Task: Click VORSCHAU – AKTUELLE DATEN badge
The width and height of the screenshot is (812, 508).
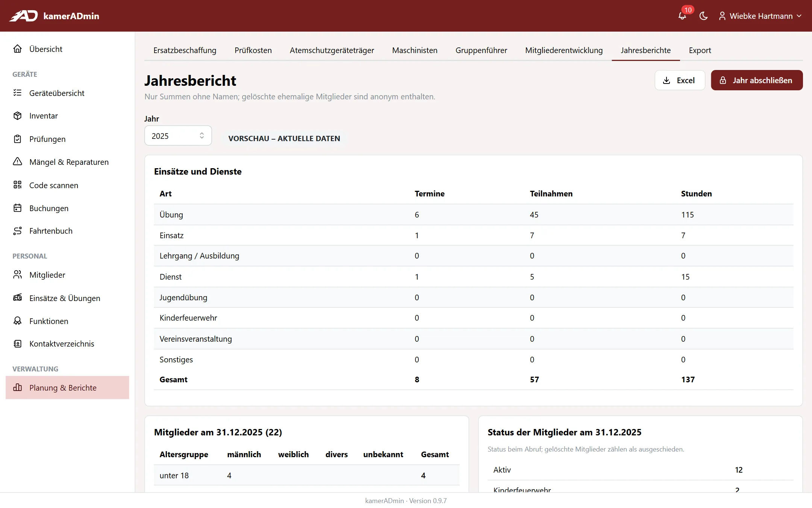Action: 284,138
